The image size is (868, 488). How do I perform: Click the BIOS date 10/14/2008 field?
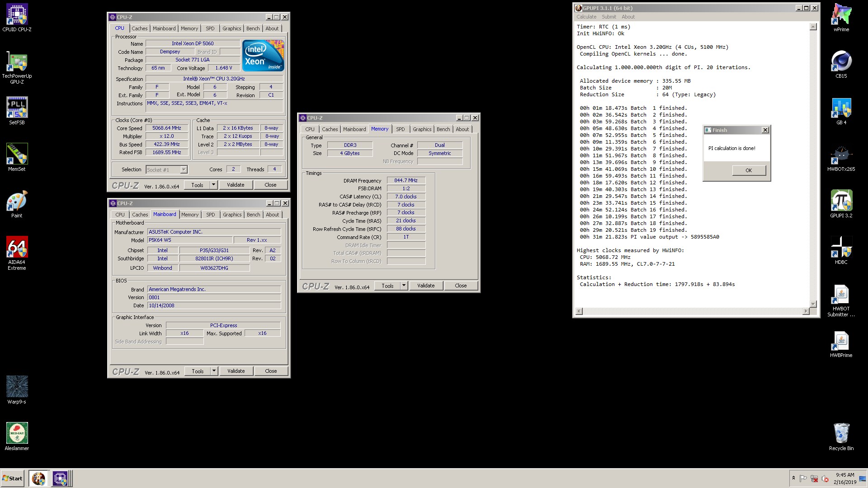214,305
